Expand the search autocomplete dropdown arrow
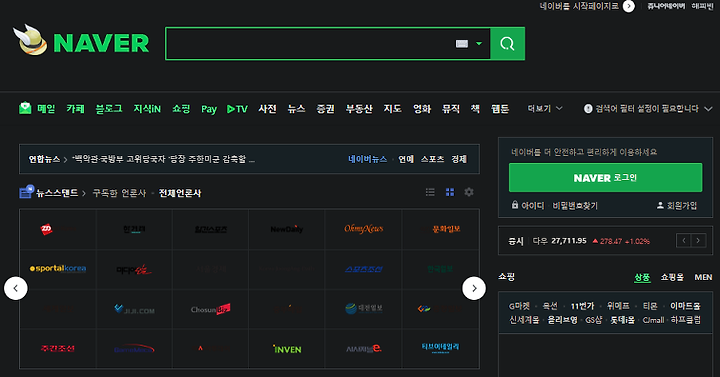Screen dimensions: 720x377 [x=479, y=44]
